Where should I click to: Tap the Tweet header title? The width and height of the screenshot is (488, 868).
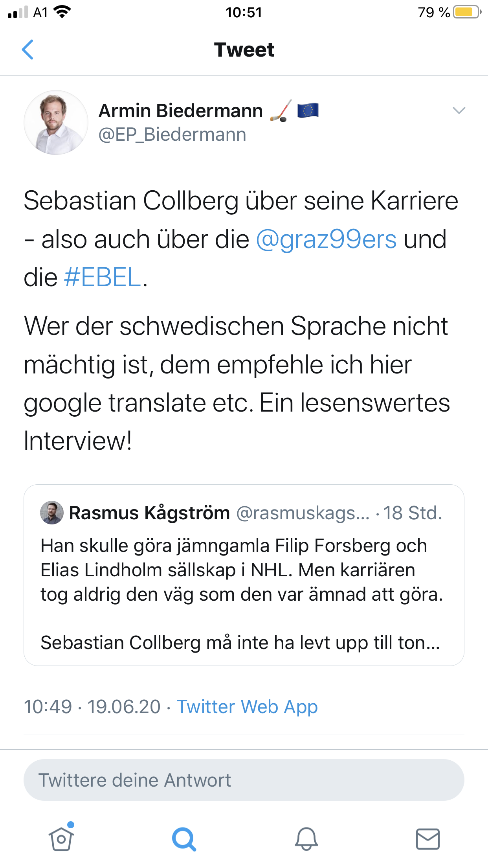(x=244, y=50)
